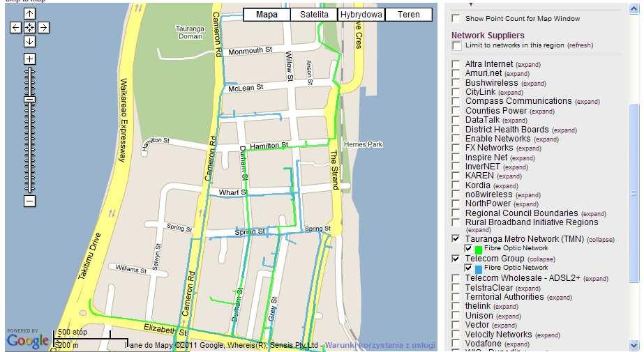Collapse Tauranga Metro Network (TMN)
Viewport: 644px width, 352px height.
pos(601,240)
